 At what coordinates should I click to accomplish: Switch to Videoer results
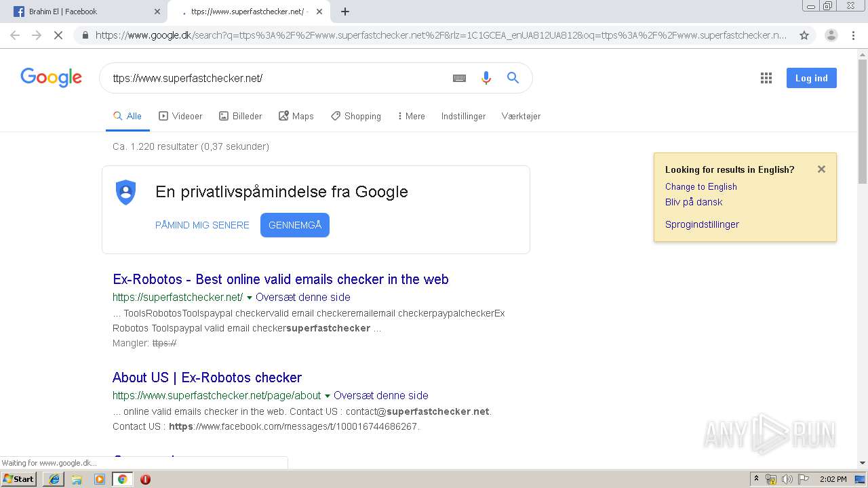(180, 116)
